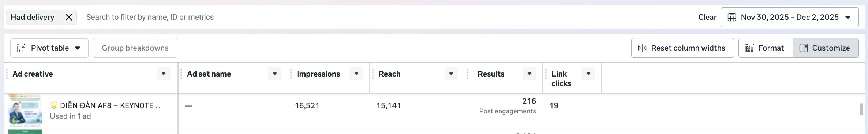Grab the Ad creative column drag handle
This screenshot has width=868, height=134.
click(x=7, y=74)
